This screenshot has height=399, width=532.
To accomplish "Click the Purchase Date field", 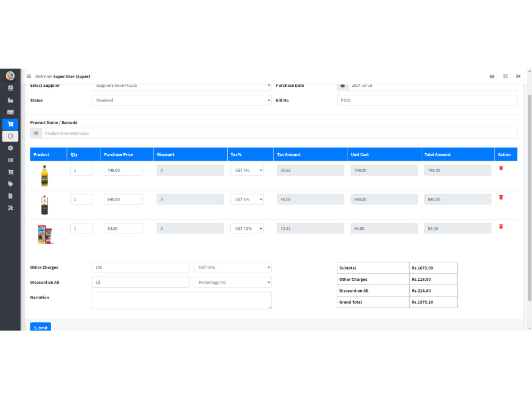I will click(433, 86).
